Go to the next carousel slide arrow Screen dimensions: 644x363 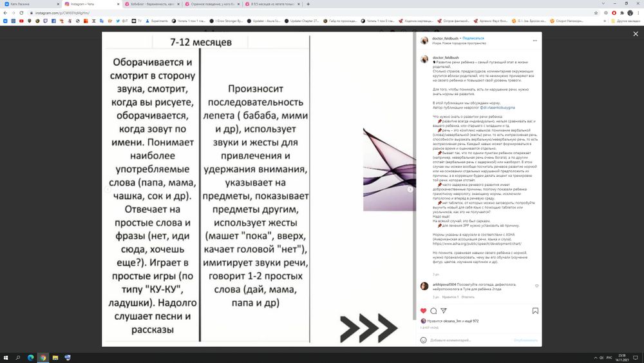pos(410,189)
